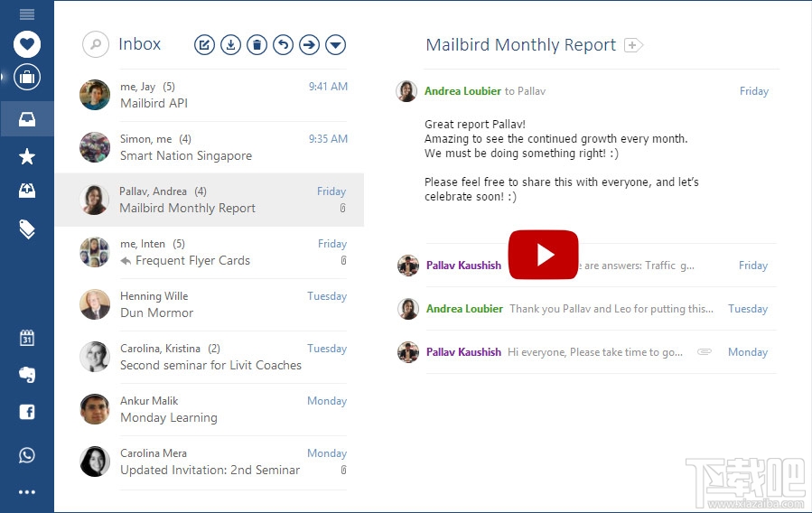Screen dimensions: 812x513
Task: Click attachment clip on Frequent Flyer Cards
Action: [343, 260]
